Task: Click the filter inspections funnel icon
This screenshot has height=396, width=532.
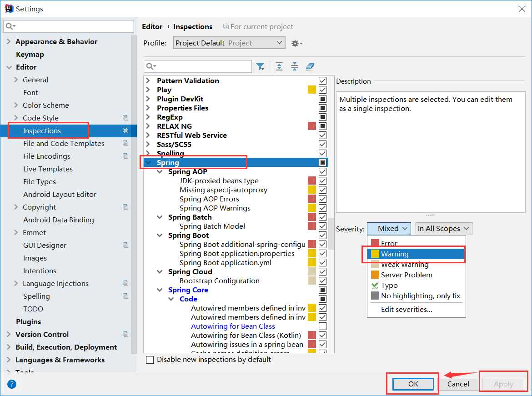Action: 260,66
